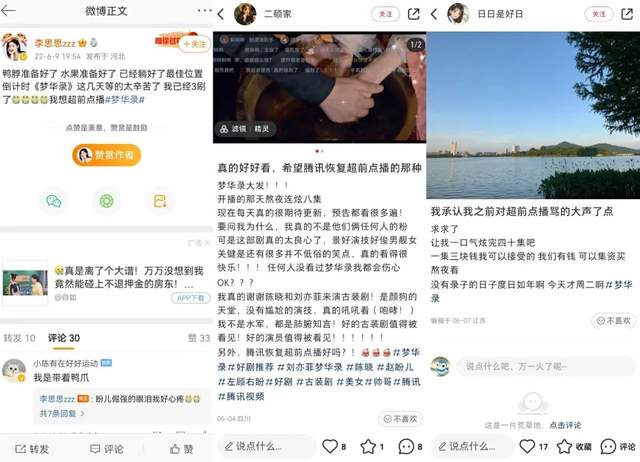Click the share icon next to 二硕家

(413, 14)
